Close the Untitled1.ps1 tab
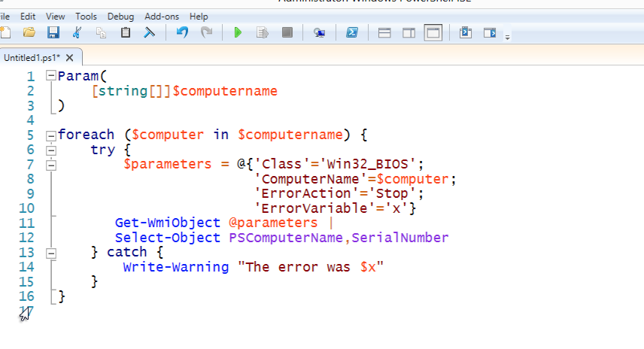644x349 pixels. click(70, 57)
